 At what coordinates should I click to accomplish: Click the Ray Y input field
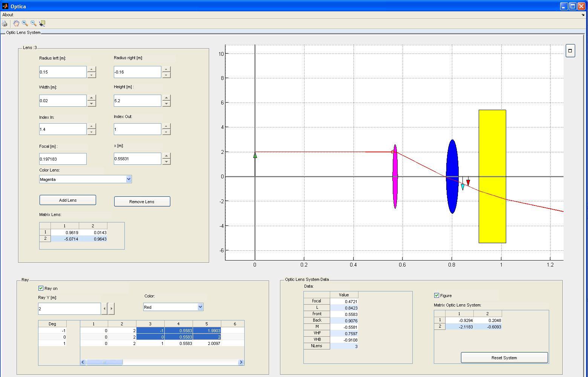pyautogui.click(x=69, y=309)
